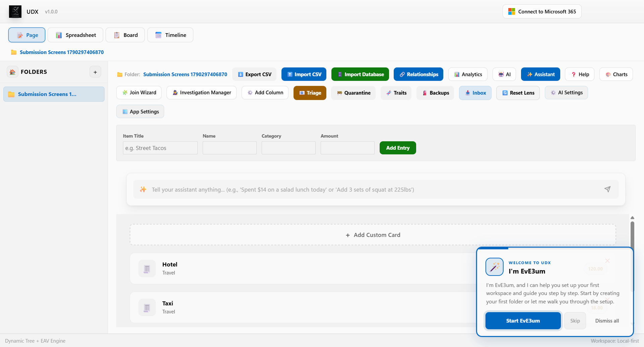Click the Item Title input field
644x347 pixels.
point(160,148)
